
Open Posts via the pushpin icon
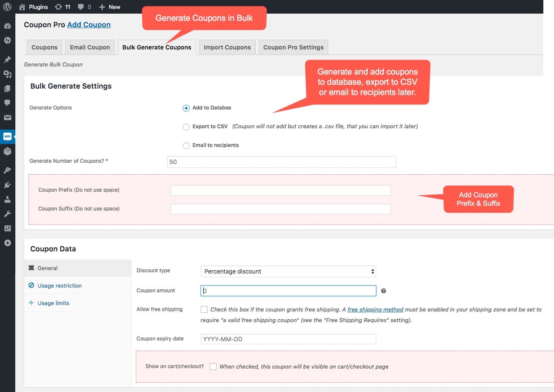click(7, 60)
